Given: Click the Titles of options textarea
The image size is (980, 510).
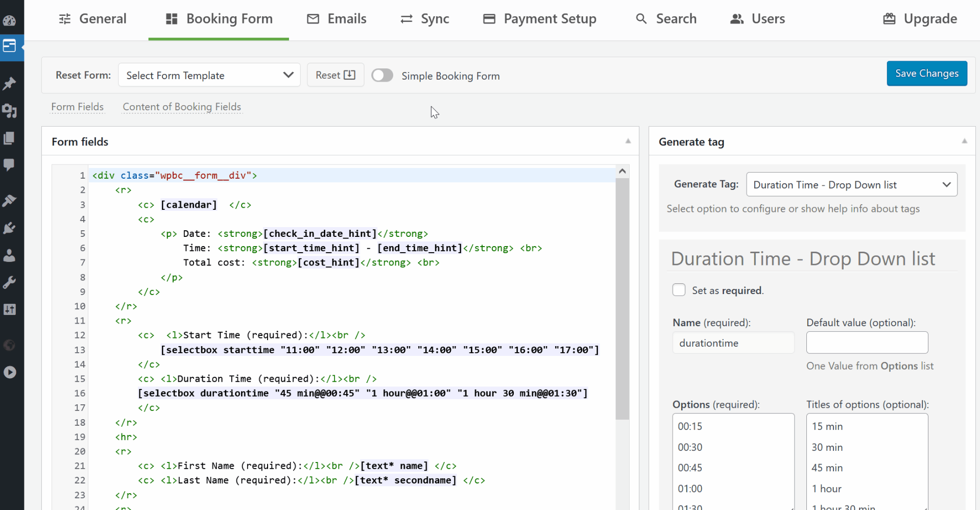Looking at the screenshot, I should tap(867, 462).
